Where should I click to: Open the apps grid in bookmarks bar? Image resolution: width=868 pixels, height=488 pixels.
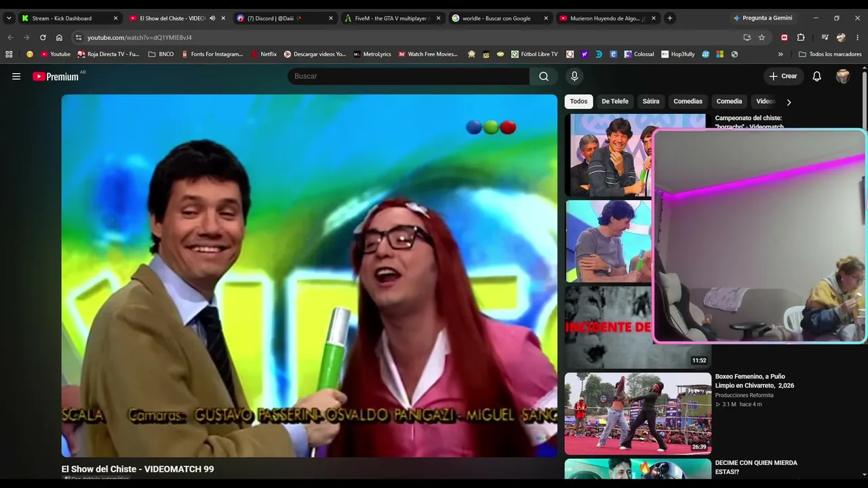tap(9, 54)
